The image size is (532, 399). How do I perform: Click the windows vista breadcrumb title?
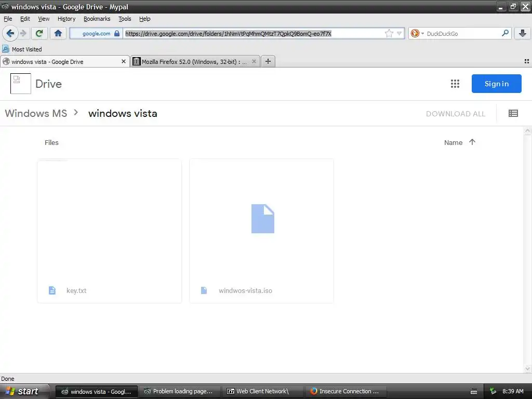[x=123, y=113]
